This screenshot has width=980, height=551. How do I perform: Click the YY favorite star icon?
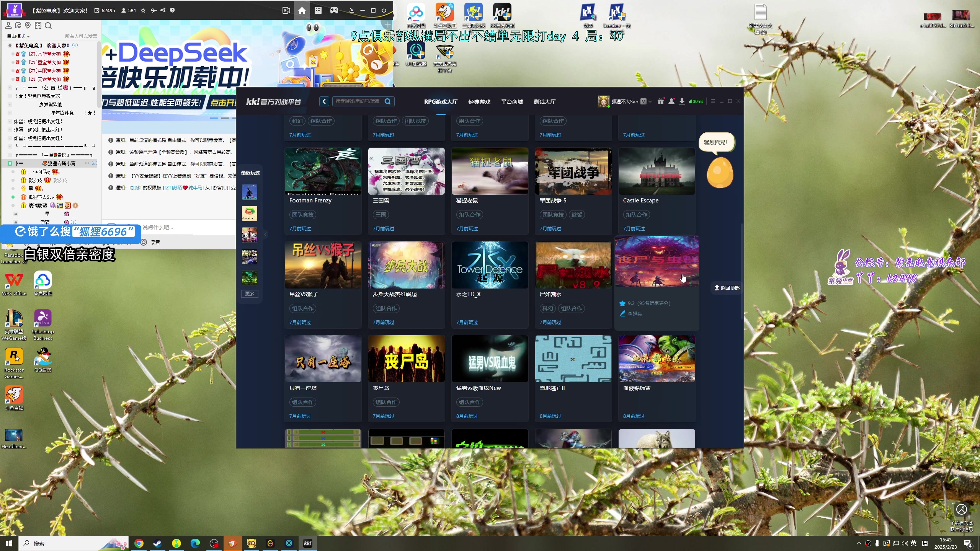click(x=143, y=10)
